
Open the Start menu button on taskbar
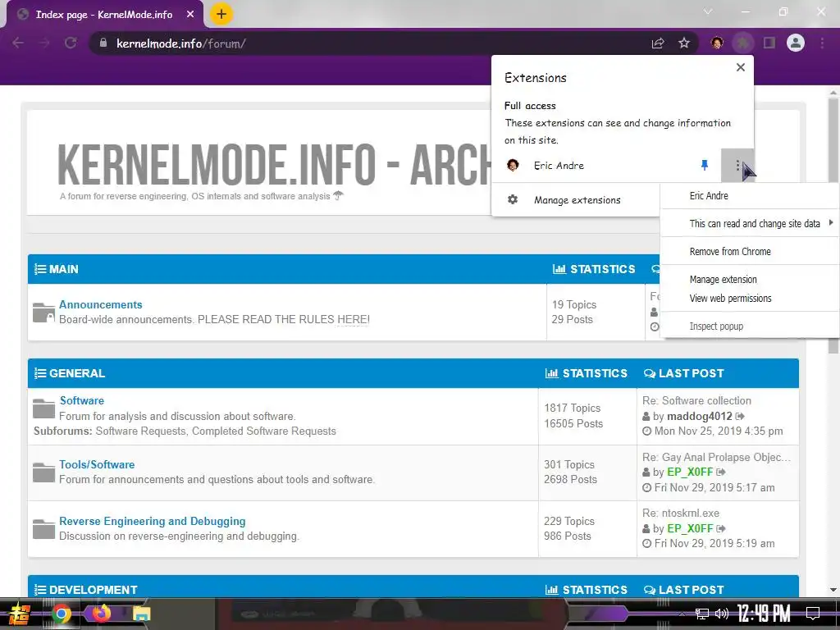pyautogui.click(x=18, y=614)
